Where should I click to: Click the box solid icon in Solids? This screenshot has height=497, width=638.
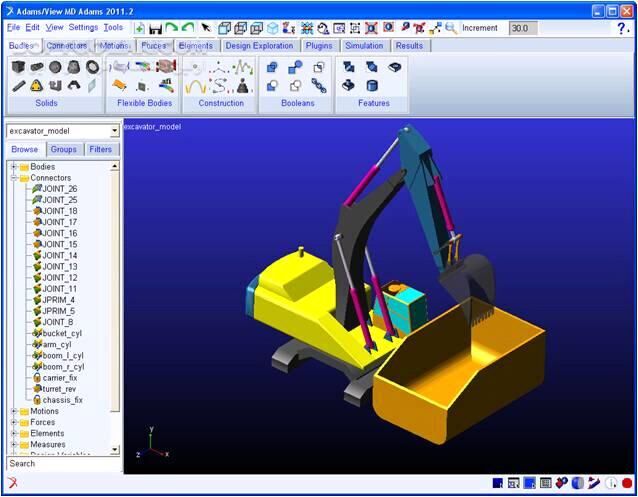click(x=19, y=67)
